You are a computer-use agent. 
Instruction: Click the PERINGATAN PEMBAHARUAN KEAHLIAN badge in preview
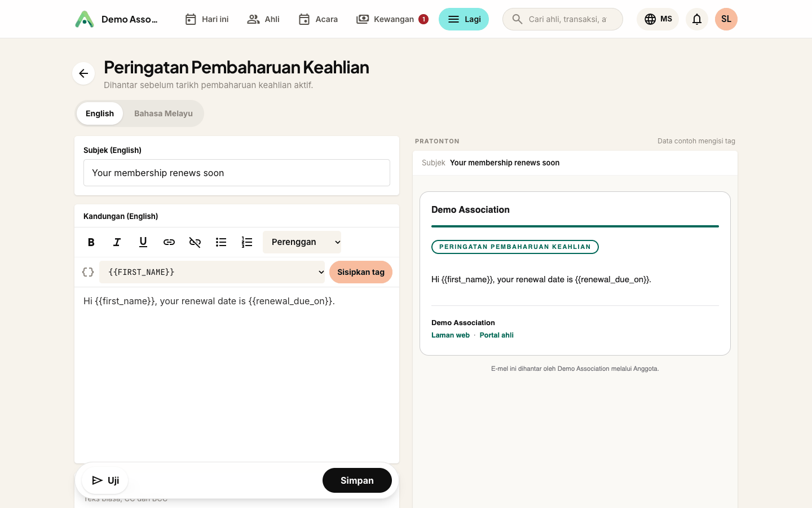(515, 247)
